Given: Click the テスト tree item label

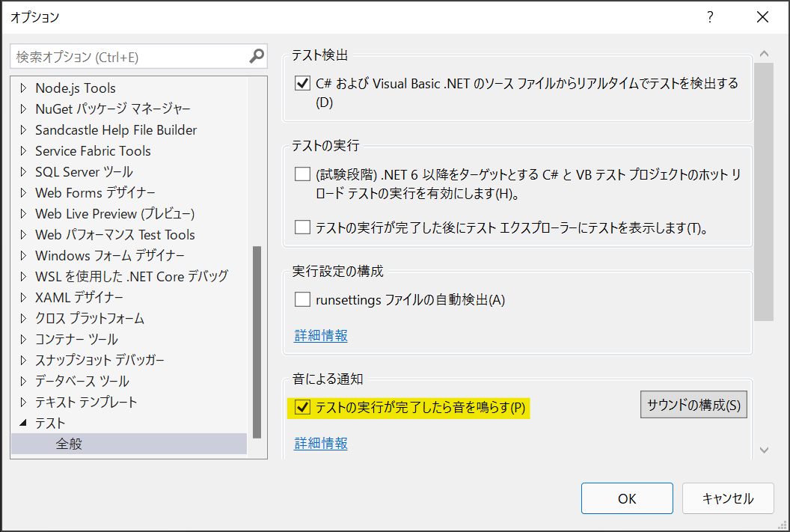Looking at the screenshot, I should pyautogui.click(x=50, y=424).
